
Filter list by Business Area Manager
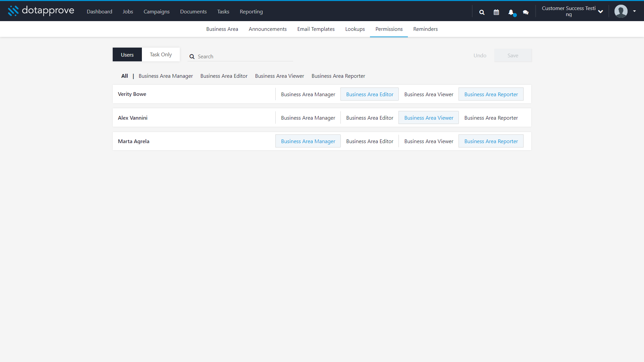[x=166, y=76]
